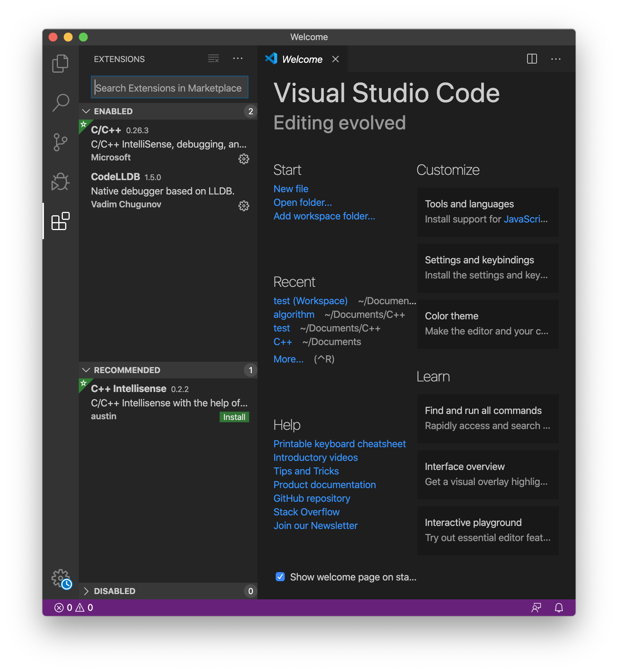
Task: Open the Search view in activity bar
Action: [x=60, y=103]
